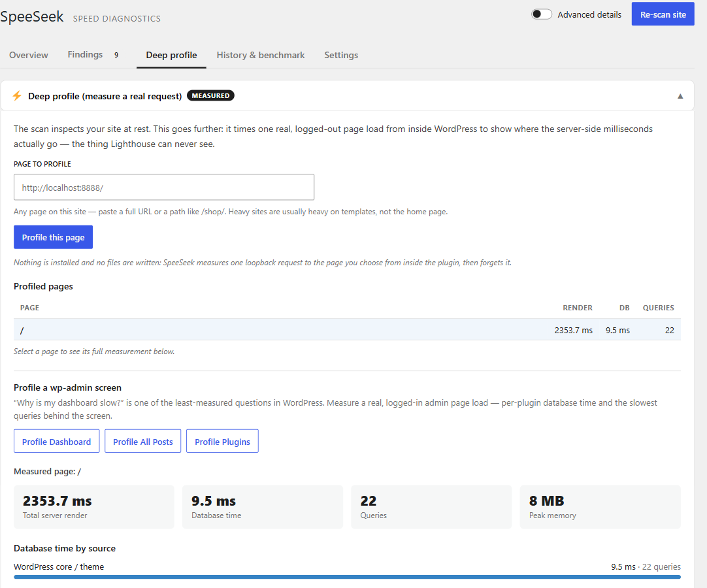Click the Findings count badge 9

(116, 55)
